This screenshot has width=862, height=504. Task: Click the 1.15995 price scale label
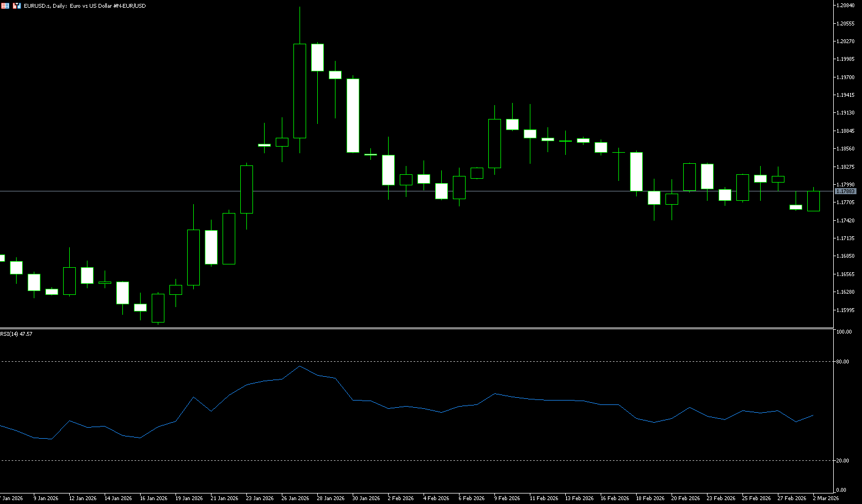point(845,310)
